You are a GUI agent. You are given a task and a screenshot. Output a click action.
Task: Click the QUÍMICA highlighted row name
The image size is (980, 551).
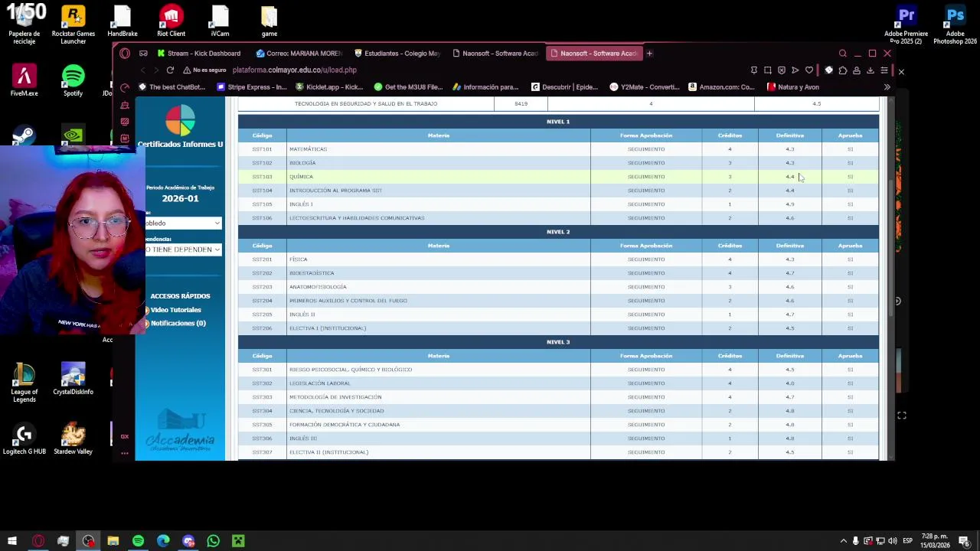(x=301, y=177)
